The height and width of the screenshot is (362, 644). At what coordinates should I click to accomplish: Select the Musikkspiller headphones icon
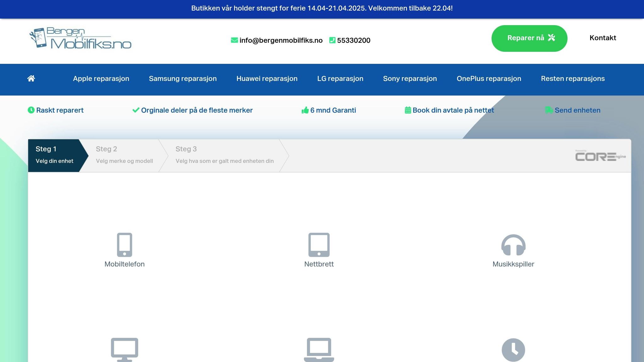[513, 245]
